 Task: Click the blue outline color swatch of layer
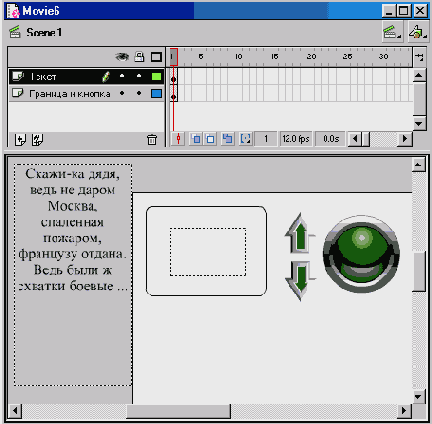coord(156,94)
